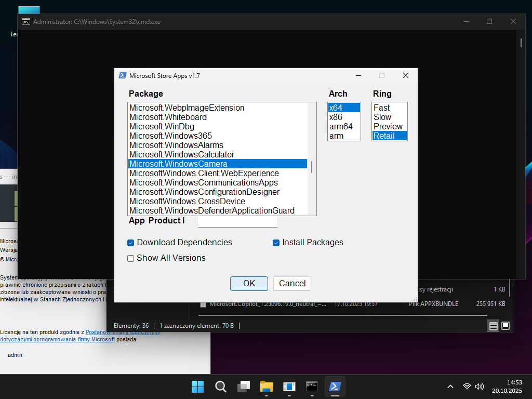Screen dimensions: 532x399
Task: Click the network tray icon
Action: [467, 387]
